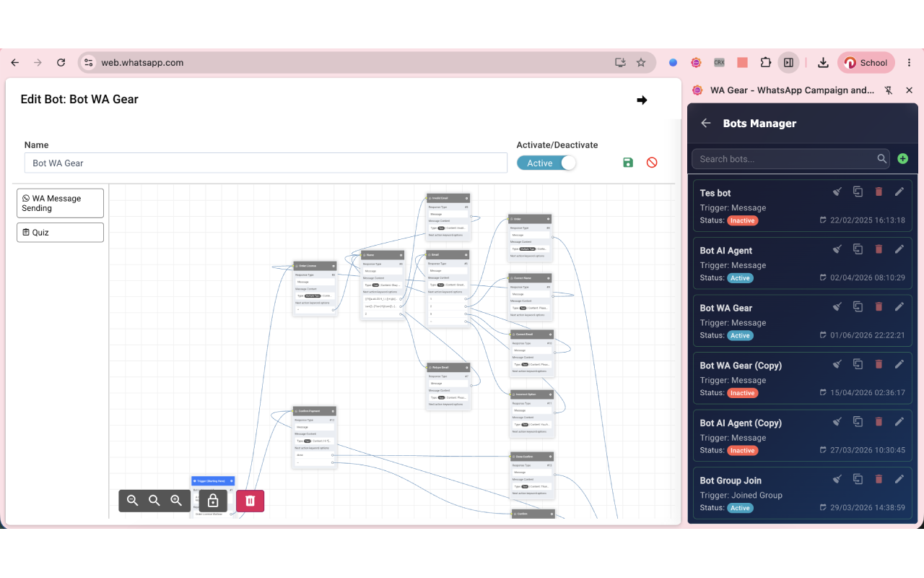Image resolution: width=924 pixels, height=578 pixels.
Task: Edit Bot AI Agent
Action: [899, 249]
